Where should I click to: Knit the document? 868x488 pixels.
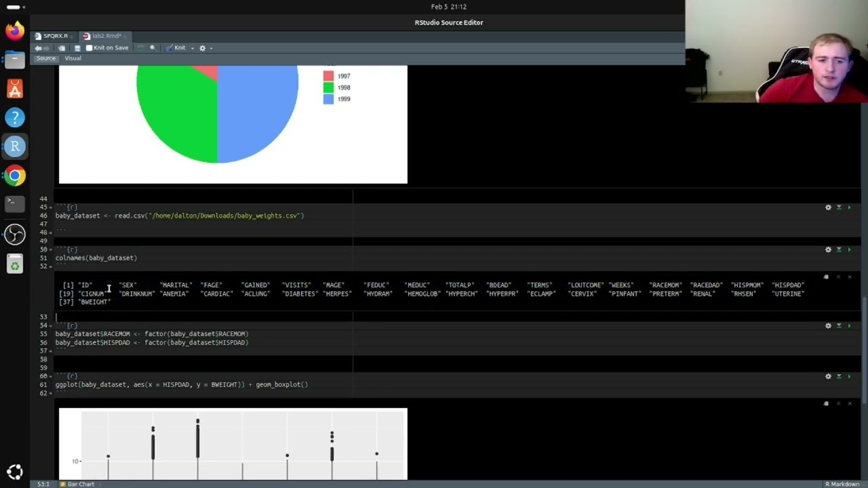[176, 48]
